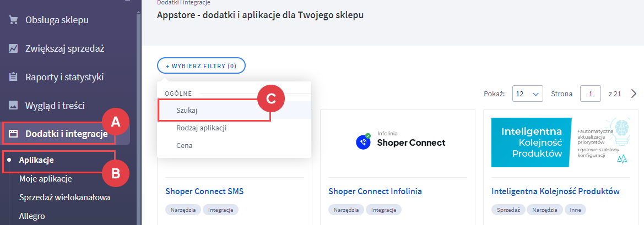Open Moje aplikacje in sidebar

(x=45, y=178)
